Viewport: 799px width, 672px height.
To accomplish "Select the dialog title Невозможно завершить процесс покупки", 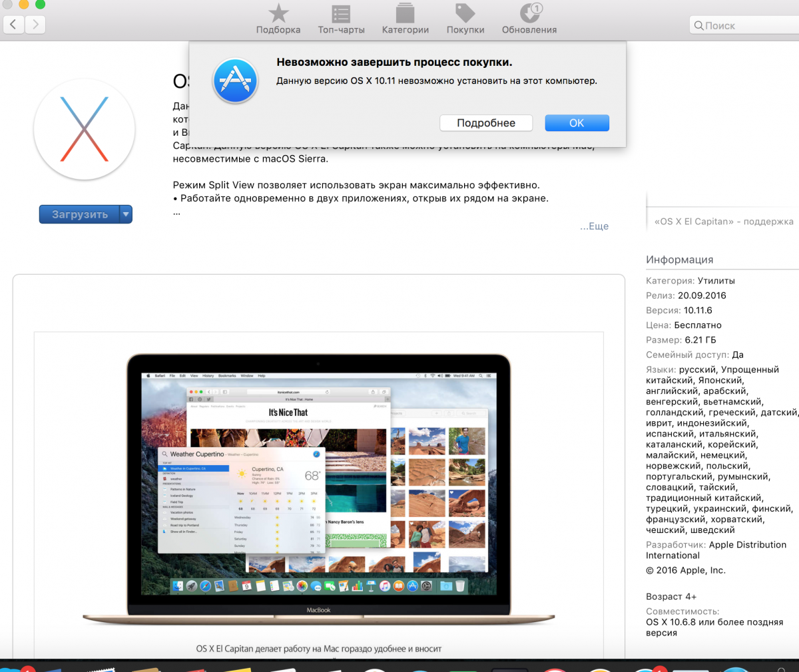I will point(394,62).
